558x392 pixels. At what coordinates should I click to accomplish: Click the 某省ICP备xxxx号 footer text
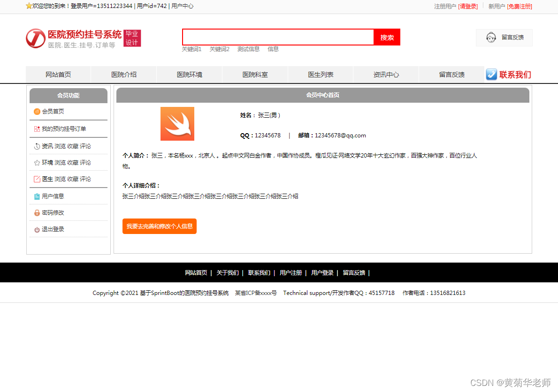click(x=256, y=293)
